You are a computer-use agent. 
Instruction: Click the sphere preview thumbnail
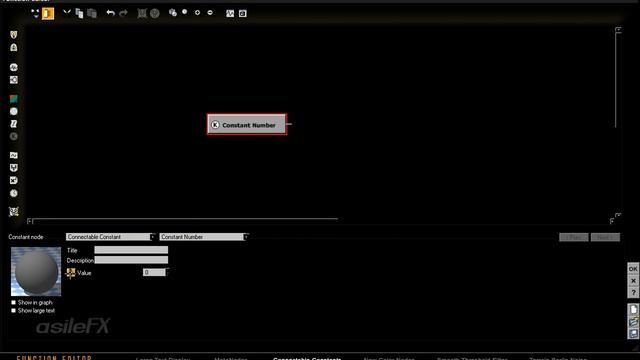click(36, 271)
